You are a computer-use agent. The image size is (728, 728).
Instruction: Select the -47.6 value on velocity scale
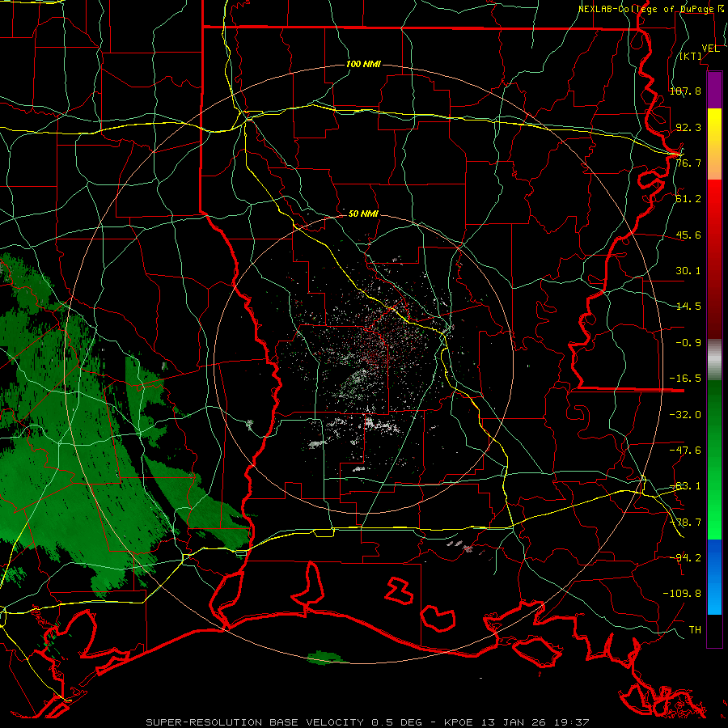pyautogui.click(x=685, y=451)
